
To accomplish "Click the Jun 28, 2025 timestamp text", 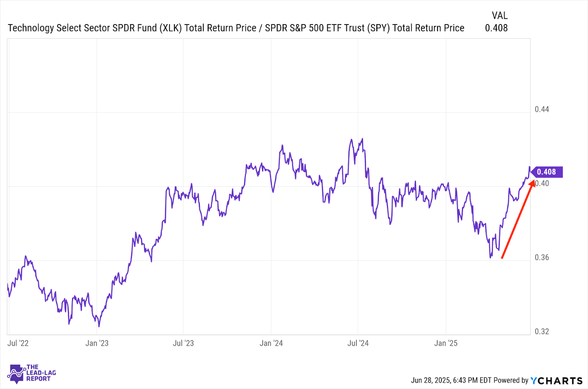I will click(450, 381).
